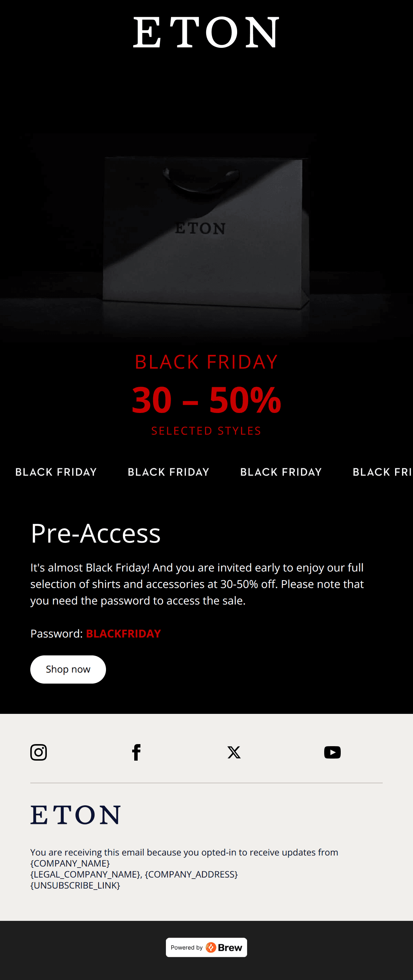Click the navy ETON logo in footer
The image size is (413, 980).
point(75,815)
